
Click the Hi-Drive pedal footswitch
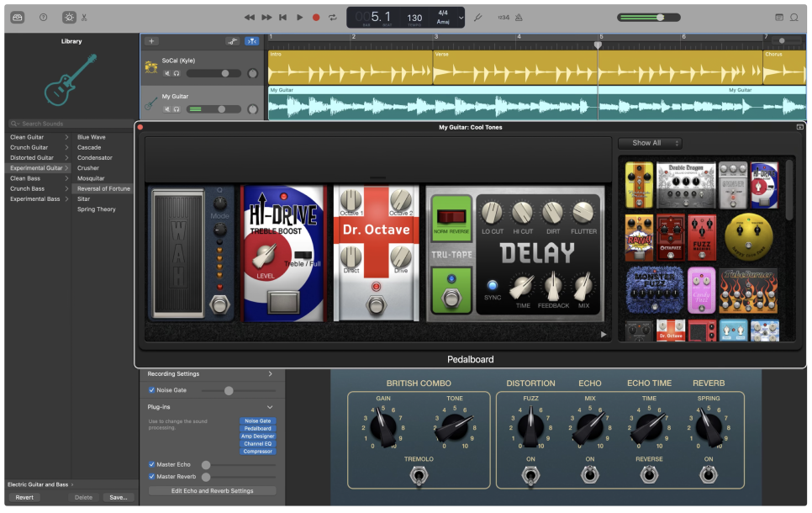tap(283, 302)
